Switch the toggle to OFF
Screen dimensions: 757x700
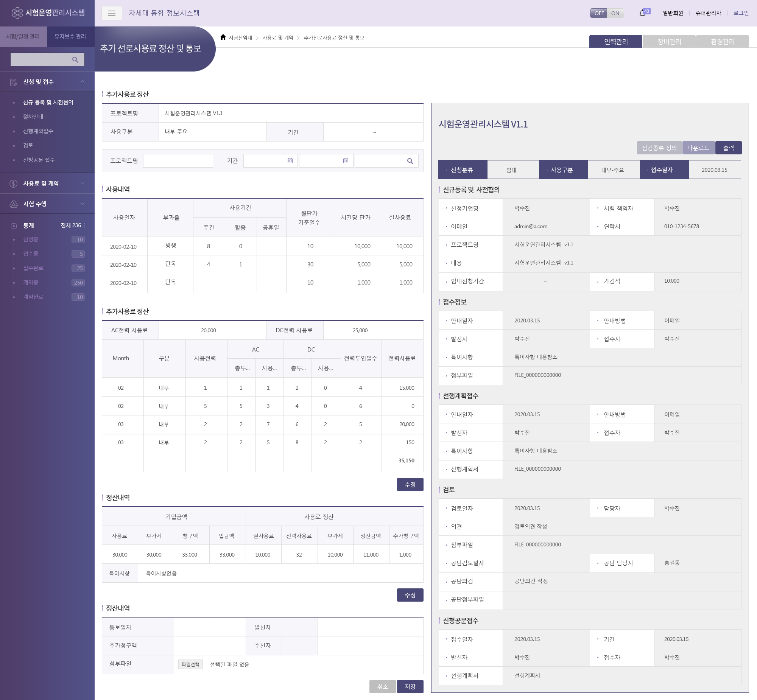[x=599, y=13]
